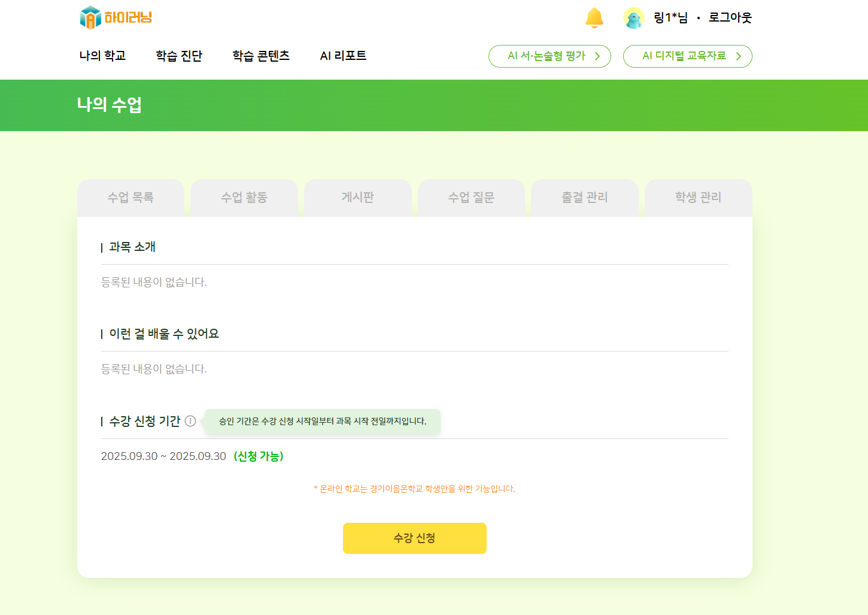Open the 출결 관리 tab

point(584,198)
